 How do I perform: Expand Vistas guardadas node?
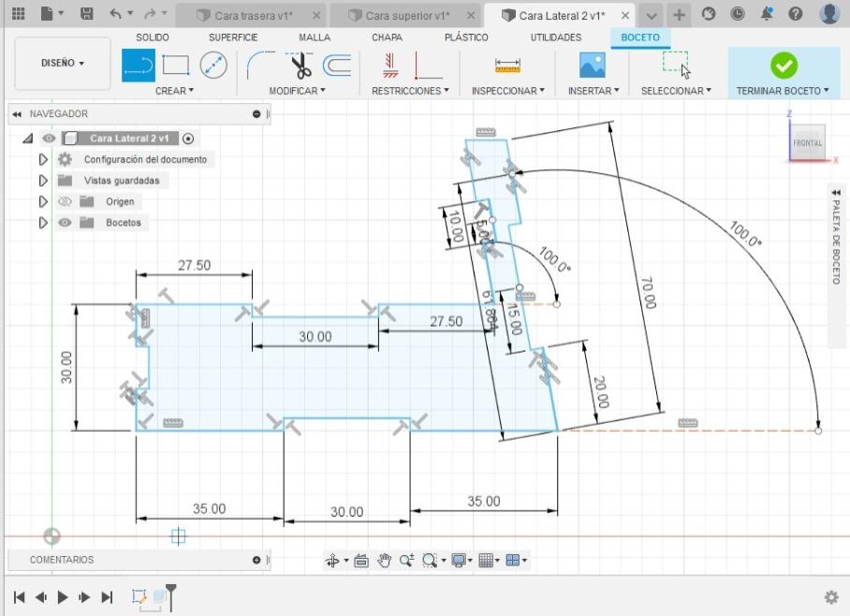(x=43, y=181)
